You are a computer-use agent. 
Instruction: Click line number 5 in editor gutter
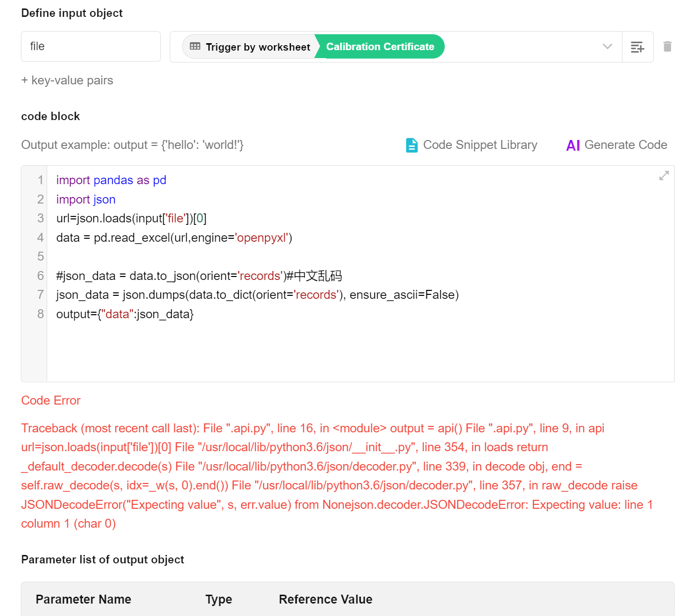(40, 257)
